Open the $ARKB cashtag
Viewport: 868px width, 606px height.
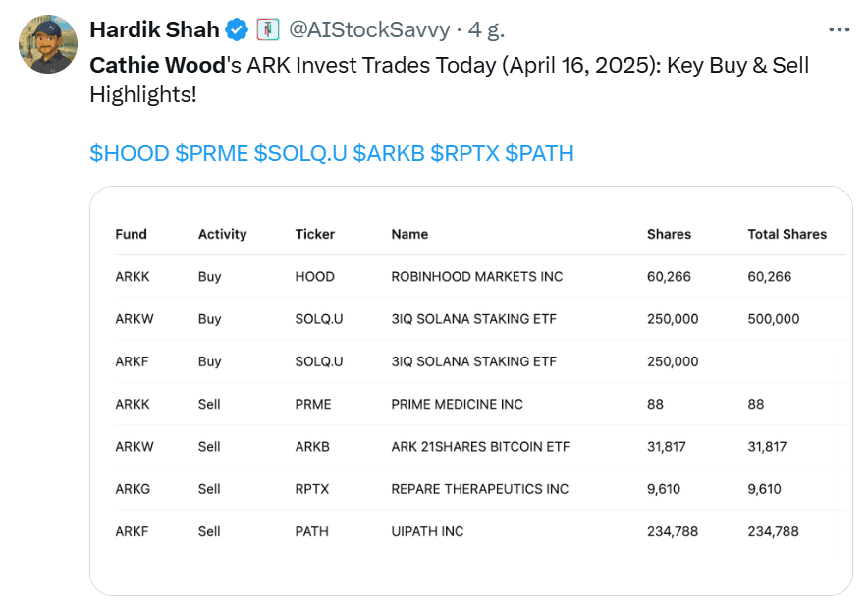[389, 153]
